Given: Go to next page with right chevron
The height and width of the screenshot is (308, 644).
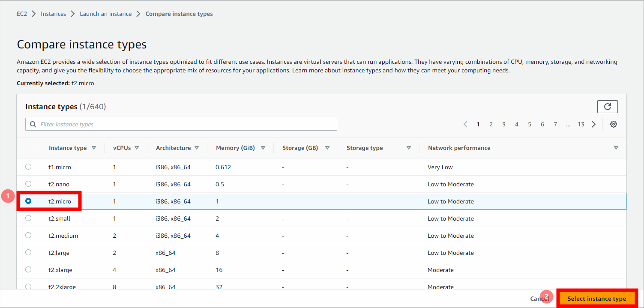Looking at the screenshot, I should [593, 124].
